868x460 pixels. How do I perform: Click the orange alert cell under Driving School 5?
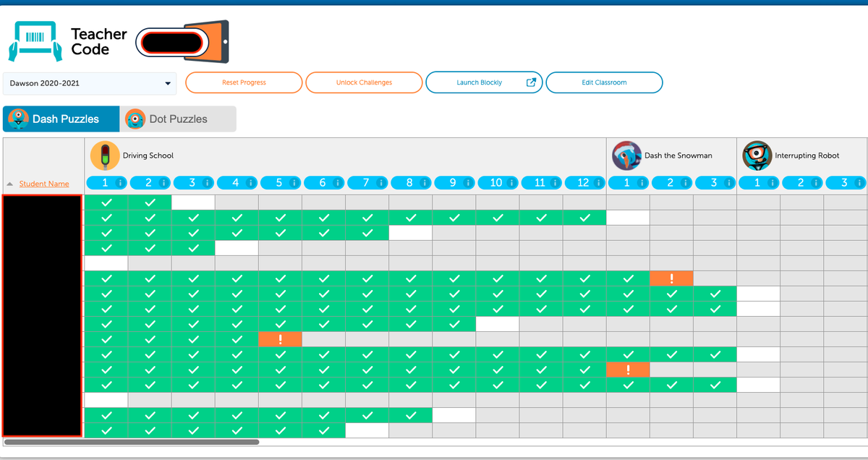pyautogui.click(x=280, y=339)
